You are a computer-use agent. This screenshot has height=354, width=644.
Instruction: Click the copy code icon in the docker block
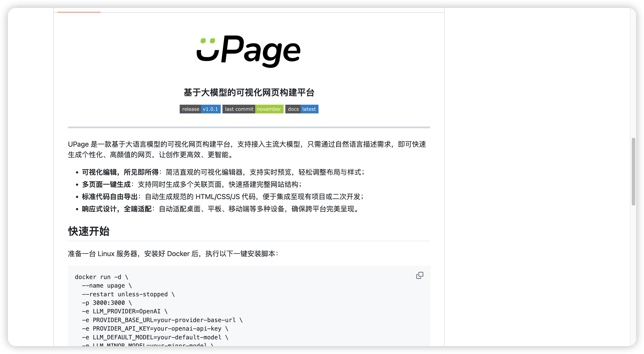[420, 275]
